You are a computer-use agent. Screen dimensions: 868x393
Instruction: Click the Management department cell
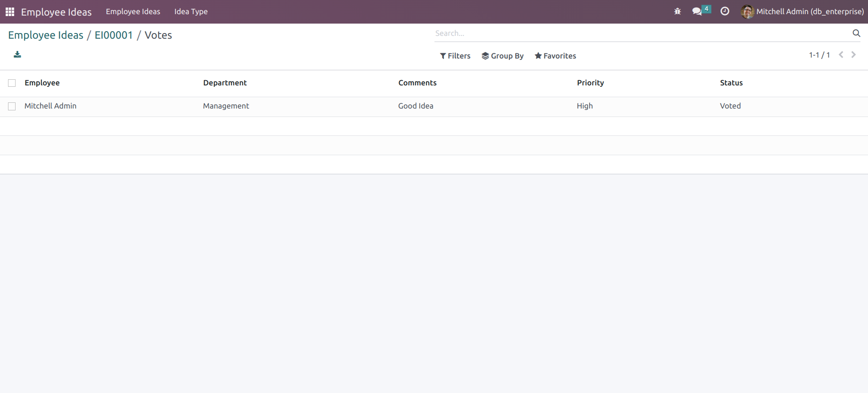click(x=226, y=106)
